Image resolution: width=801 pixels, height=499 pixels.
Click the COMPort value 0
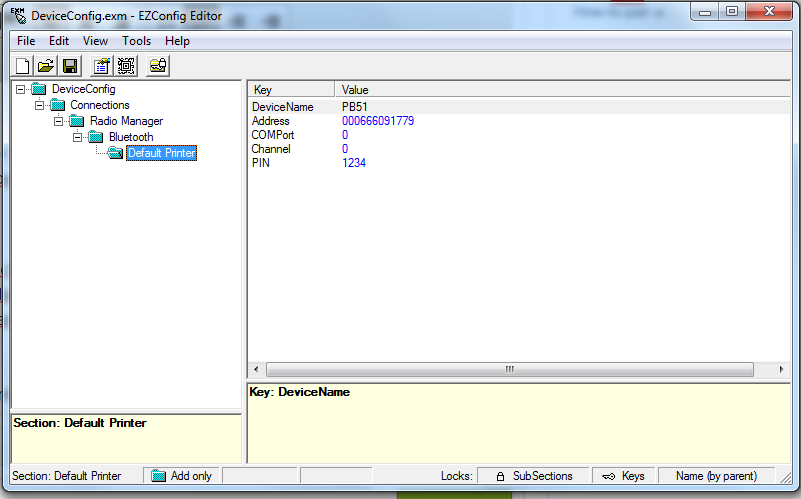point(345,135)
